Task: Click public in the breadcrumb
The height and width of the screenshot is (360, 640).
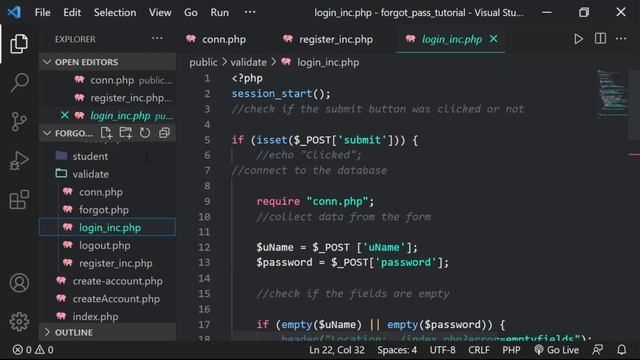Action: click(x=203, y=62)
